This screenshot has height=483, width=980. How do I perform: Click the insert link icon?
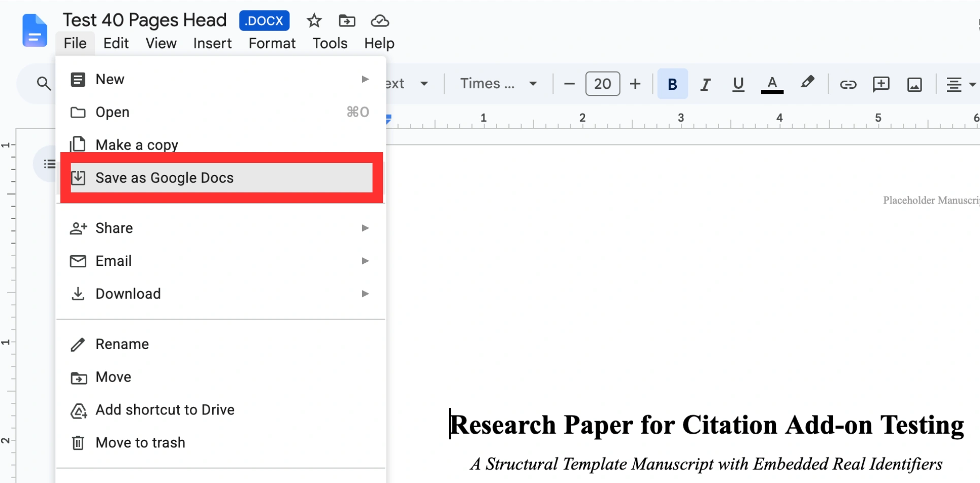(848, 84)
